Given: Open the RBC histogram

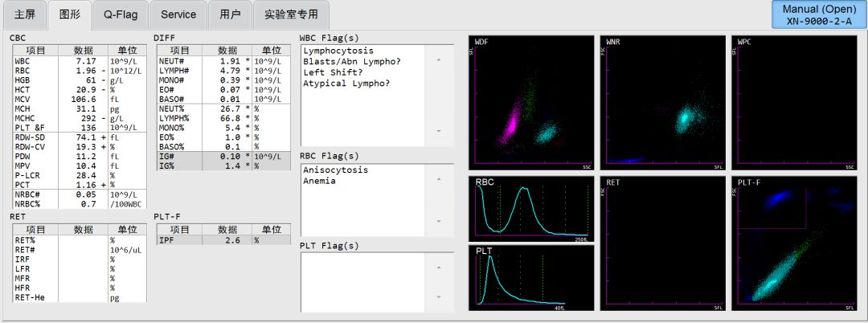Looking at the screenshot, I should coord(531,209).
